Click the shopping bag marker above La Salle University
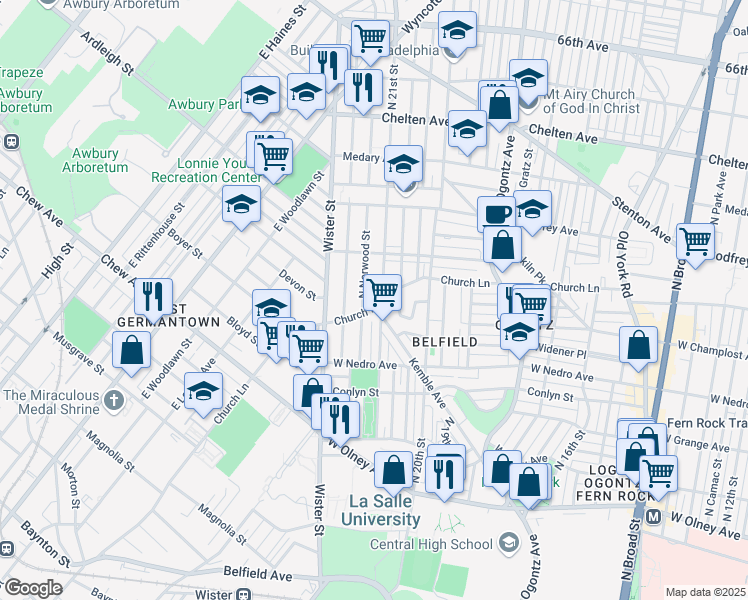748x600 pixels. tap(393, 471)
